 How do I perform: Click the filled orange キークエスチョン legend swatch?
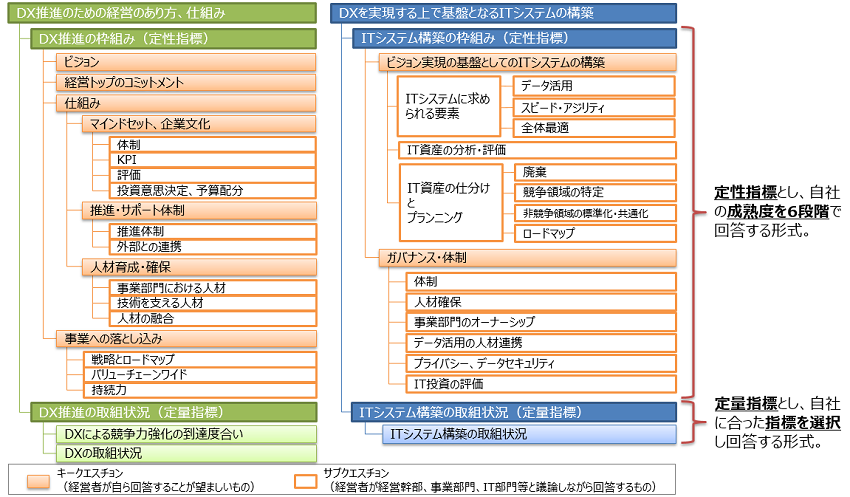pos(38,482)
